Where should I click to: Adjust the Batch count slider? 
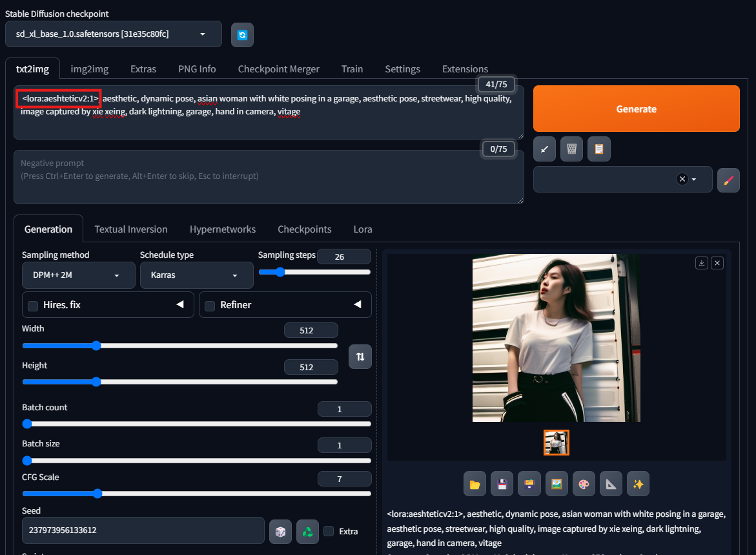(x=197, y=424)
